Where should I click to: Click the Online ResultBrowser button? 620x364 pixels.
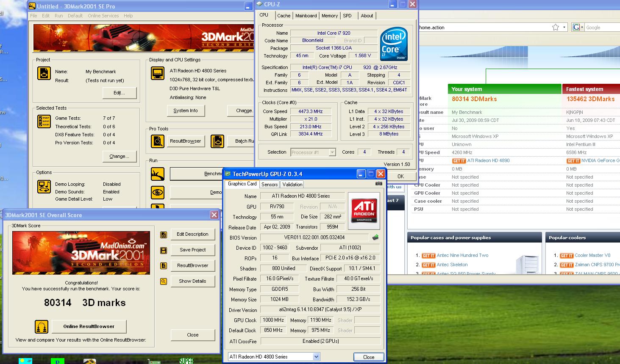pyautogui.click(x=89, y=326)
